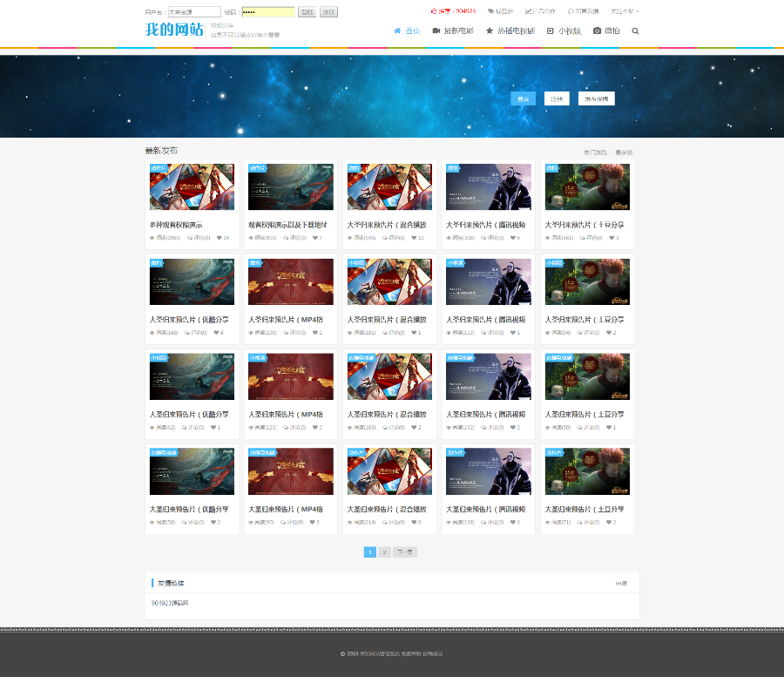Click the home icon beside 首页
Screen dimensions: 784x677
coord(397,31)
